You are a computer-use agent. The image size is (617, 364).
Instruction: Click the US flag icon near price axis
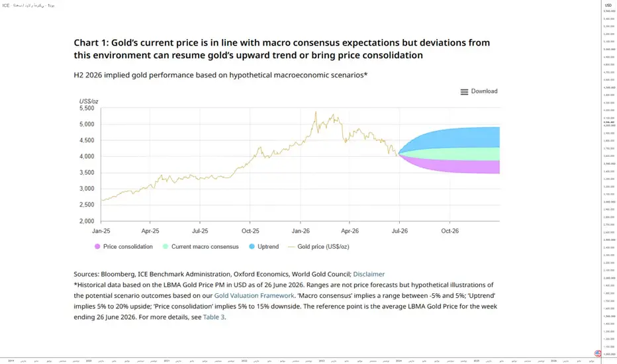pyautogui.click(x=598, y=353)
